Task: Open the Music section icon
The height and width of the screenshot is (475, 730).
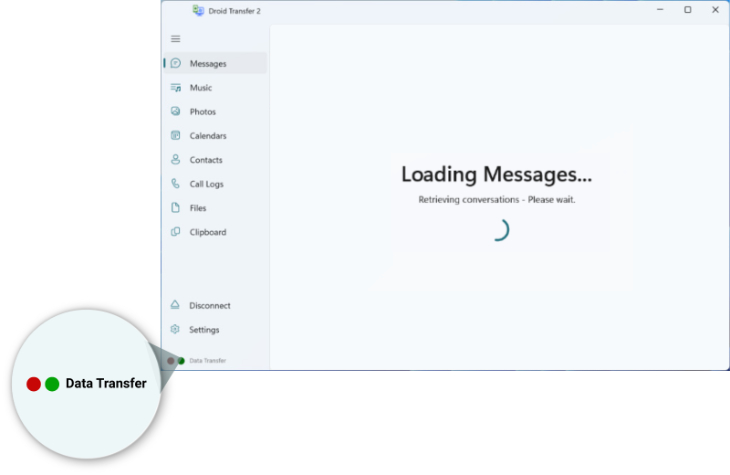Action: [x=176, y=88]
